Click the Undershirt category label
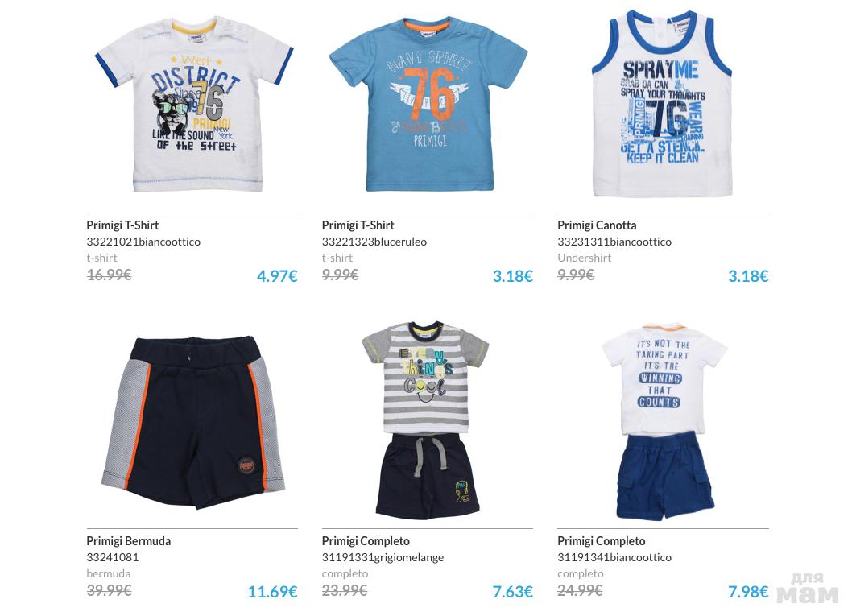Screen dimensions: 852x616 [x=584, y=258]
